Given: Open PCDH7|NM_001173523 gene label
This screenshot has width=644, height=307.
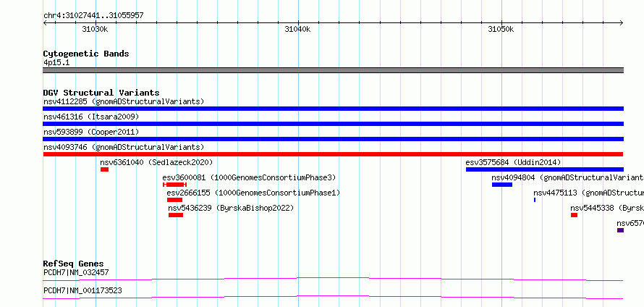Looking at the screenshot, I should pyautogui.click(x=82, y=290).
